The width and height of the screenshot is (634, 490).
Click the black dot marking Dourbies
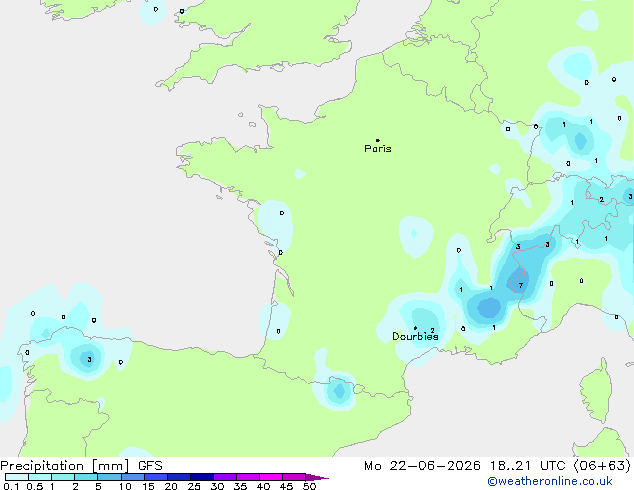[x=415, y=328]
